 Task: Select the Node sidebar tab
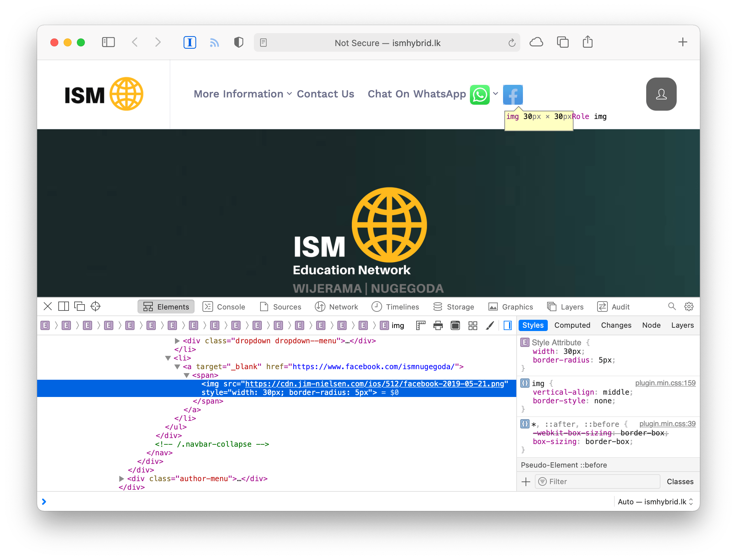tap(651, 325)
